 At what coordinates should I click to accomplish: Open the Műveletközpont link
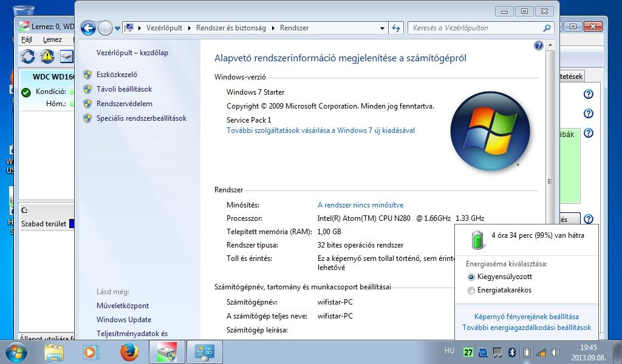[123, 306]
